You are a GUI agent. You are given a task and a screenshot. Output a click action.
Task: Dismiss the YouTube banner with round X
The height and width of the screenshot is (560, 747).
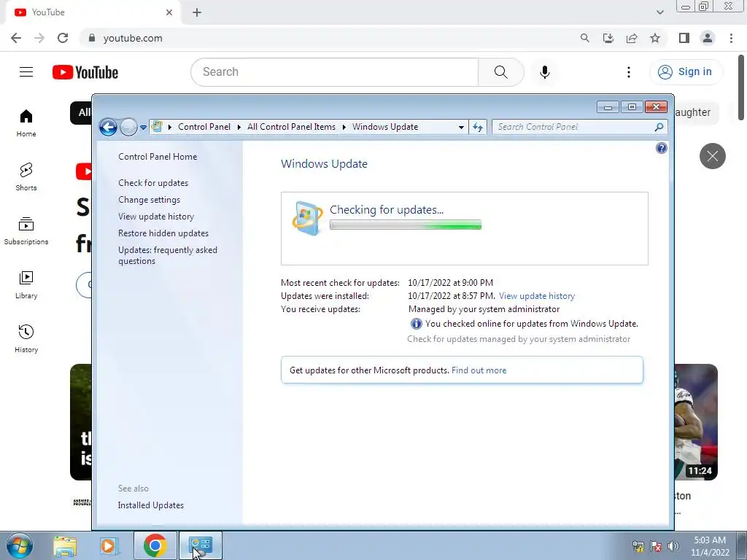712,156
